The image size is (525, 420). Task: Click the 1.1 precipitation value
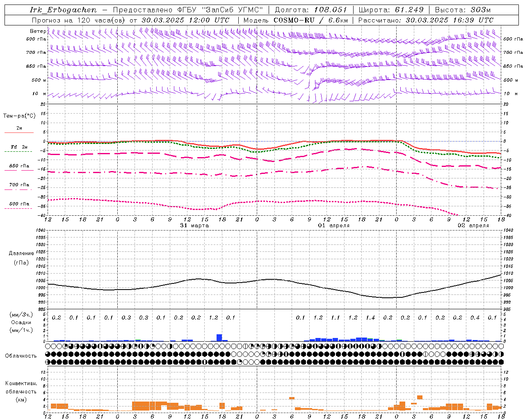[x=336, y=317]
